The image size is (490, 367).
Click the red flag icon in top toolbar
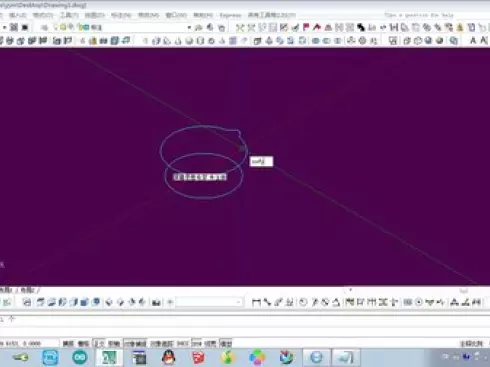[306, 27]
